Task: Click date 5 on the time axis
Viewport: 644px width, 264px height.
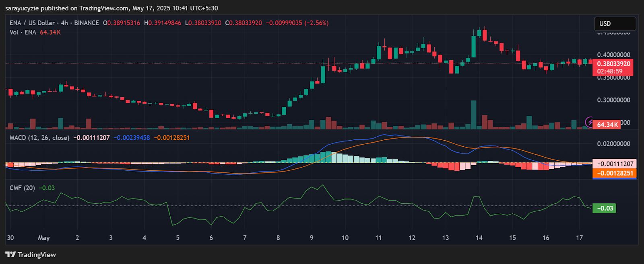Action: (x=178, y=238)
